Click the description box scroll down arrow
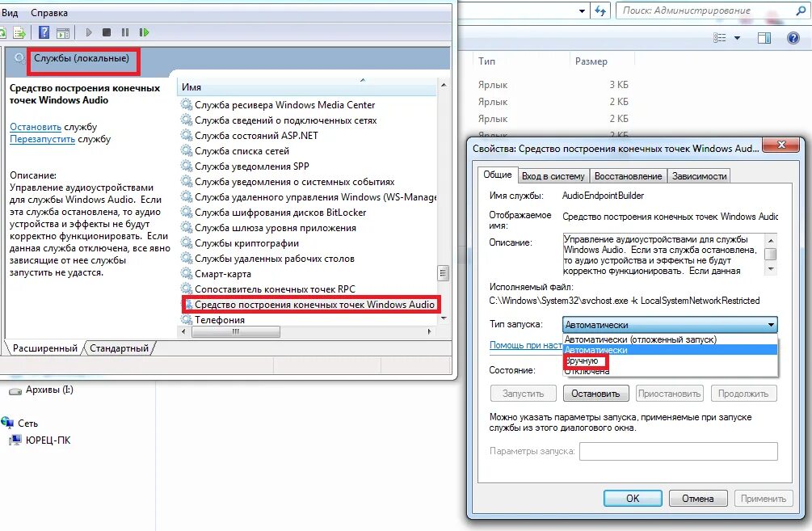 coord(771,269)
